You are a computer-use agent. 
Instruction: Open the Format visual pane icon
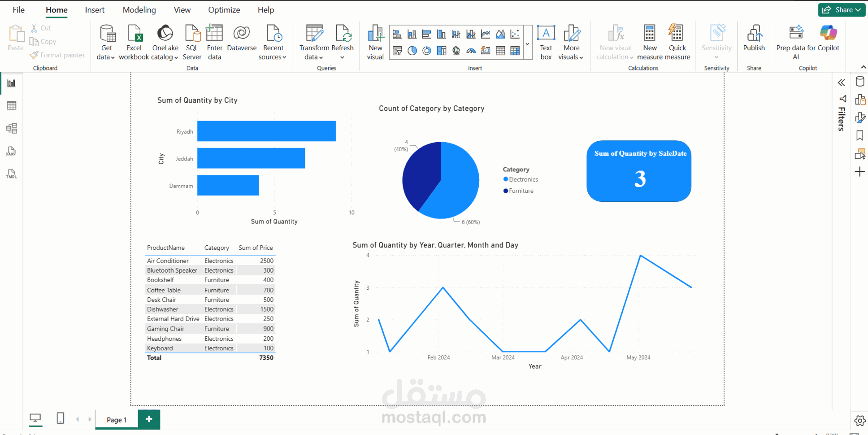pyautogui.click(x=859, y=117)
